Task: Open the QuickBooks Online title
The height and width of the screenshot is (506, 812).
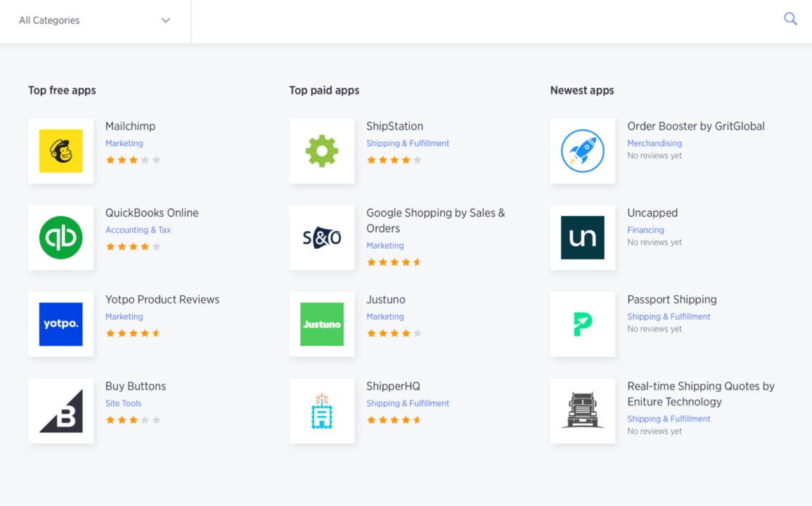Action: tap(152, 213)
